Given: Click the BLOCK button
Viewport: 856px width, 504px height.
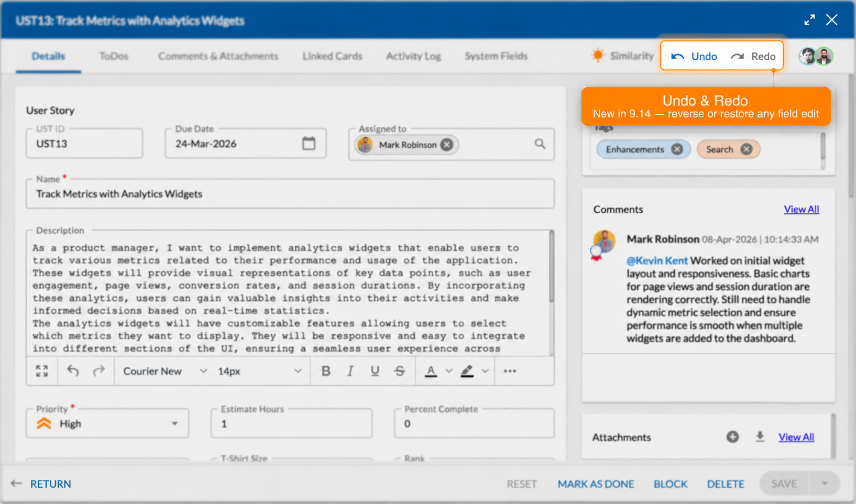Looking at the screenshot, I should 670,484.
